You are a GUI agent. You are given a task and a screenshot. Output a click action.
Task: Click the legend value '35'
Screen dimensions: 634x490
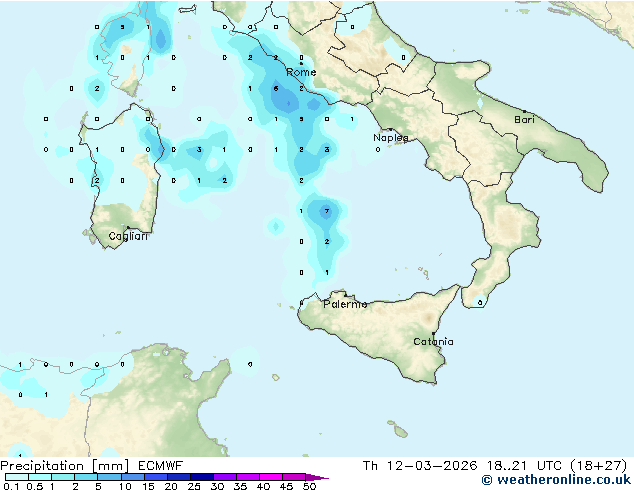point(240,486)
